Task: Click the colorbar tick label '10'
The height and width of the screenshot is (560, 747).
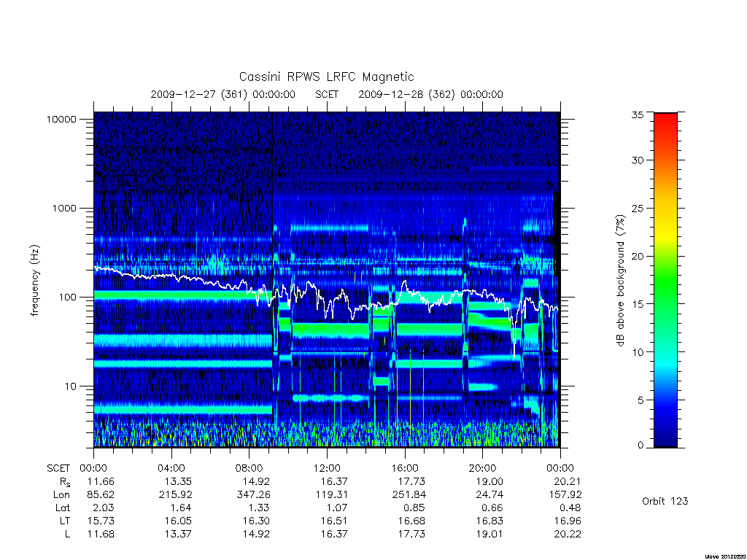Action: pos(638,352)
